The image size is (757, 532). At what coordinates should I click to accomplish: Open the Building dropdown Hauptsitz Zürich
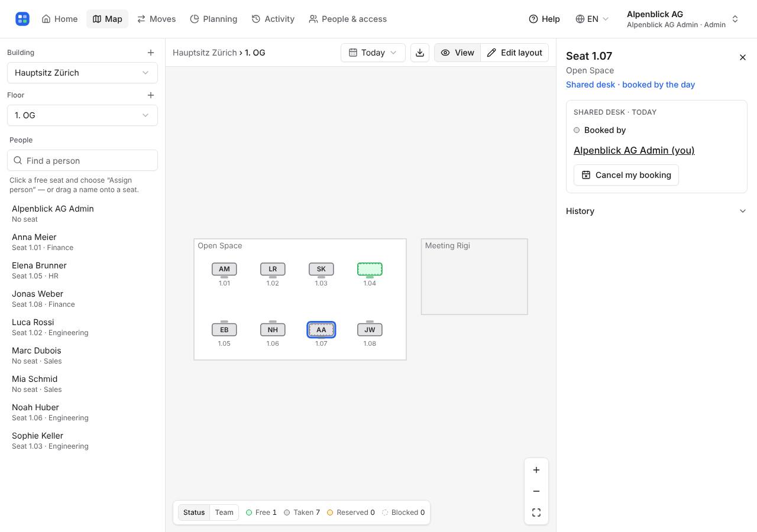[x=82, y=73]
